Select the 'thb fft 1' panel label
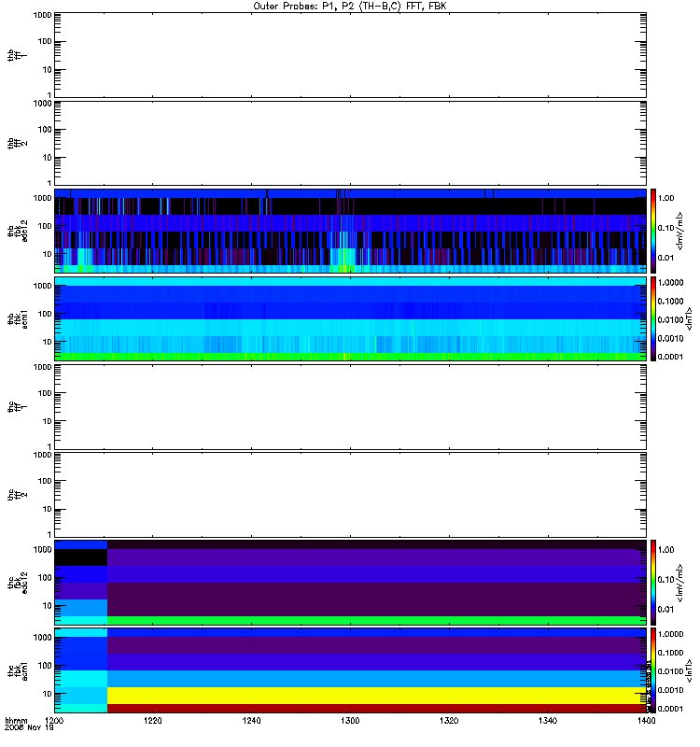 click(x=17, y=55)
